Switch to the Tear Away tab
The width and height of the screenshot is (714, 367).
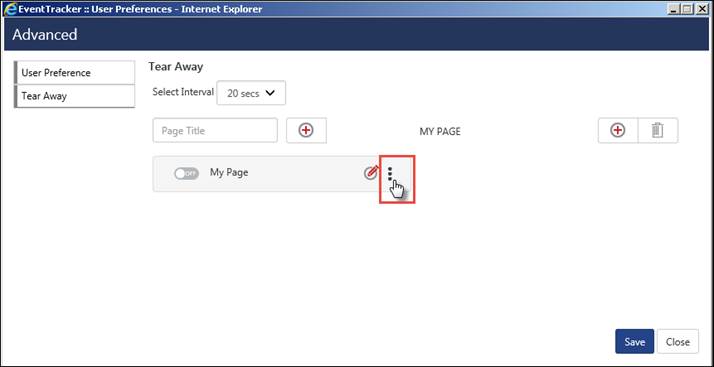click(75, 96)
